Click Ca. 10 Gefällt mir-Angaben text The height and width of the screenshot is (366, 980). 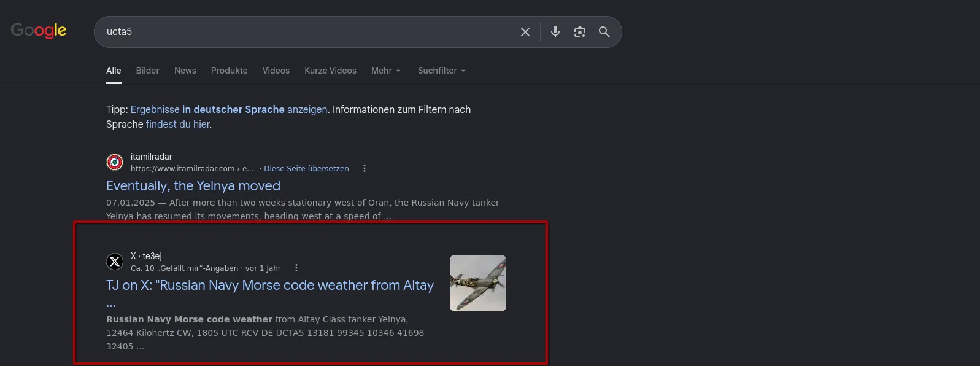184,268
